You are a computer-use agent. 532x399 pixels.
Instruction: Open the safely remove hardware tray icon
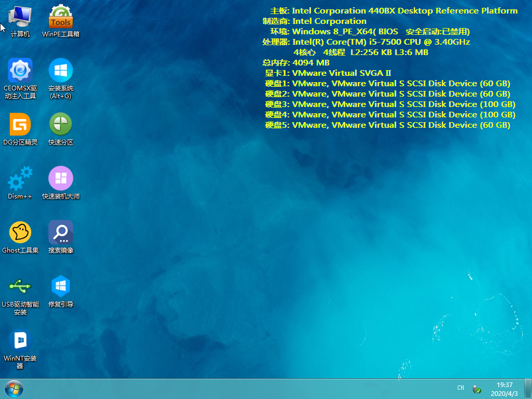[x=477, y=389]
